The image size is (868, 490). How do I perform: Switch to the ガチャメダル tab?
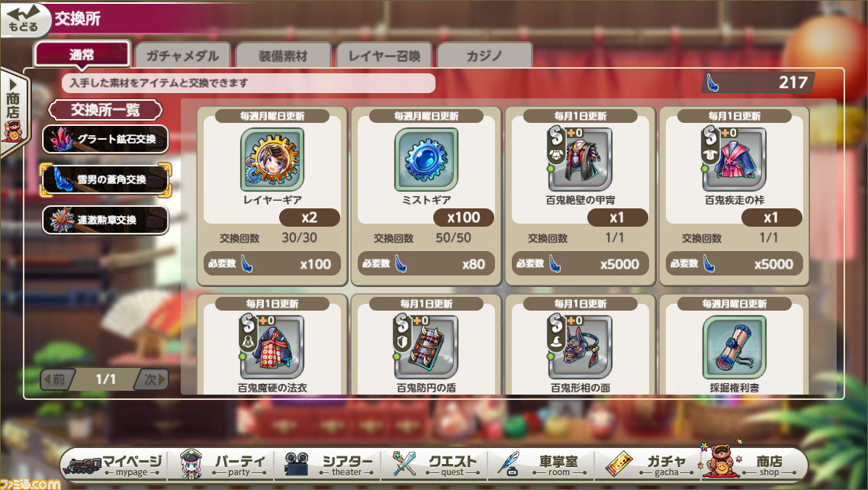click(x=182, y=56)
